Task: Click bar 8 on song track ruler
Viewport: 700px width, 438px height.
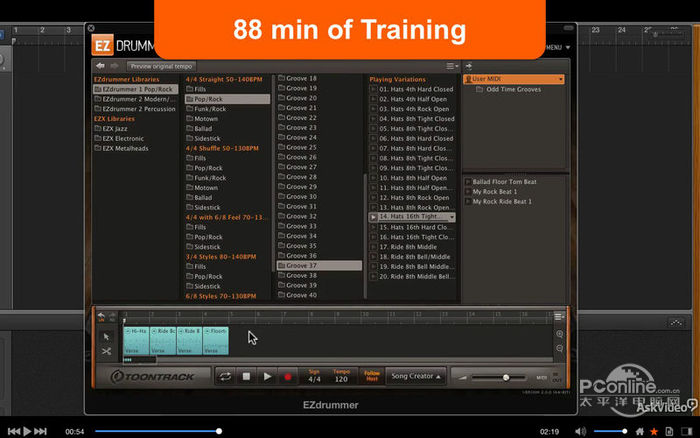Action: (x=311, y=315)
